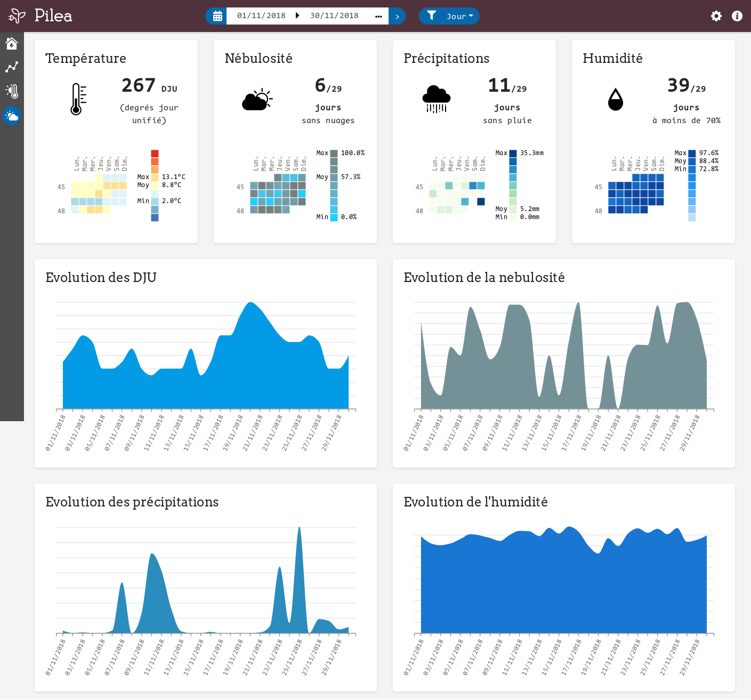Click the Température card title
The width and height of the screenshot is (751, 700).
point(86,58)
